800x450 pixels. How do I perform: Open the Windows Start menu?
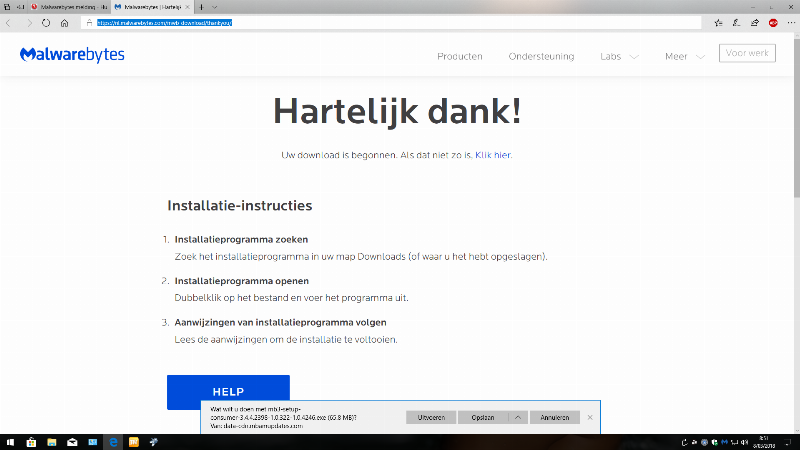10,442
